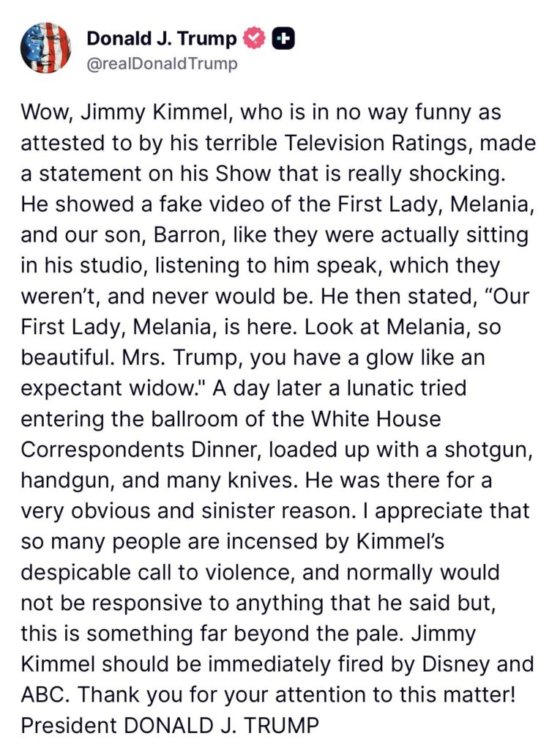Click the Donald J. Trump profile avatar

point(46,48)
